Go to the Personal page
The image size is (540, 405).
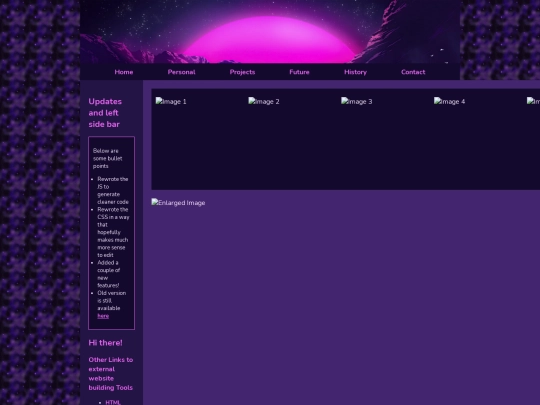181,72
